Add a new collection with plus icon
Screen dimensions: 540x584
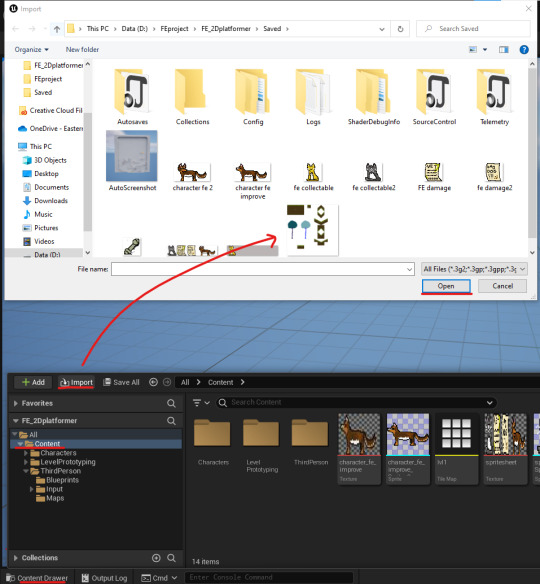tap(156, 558)
